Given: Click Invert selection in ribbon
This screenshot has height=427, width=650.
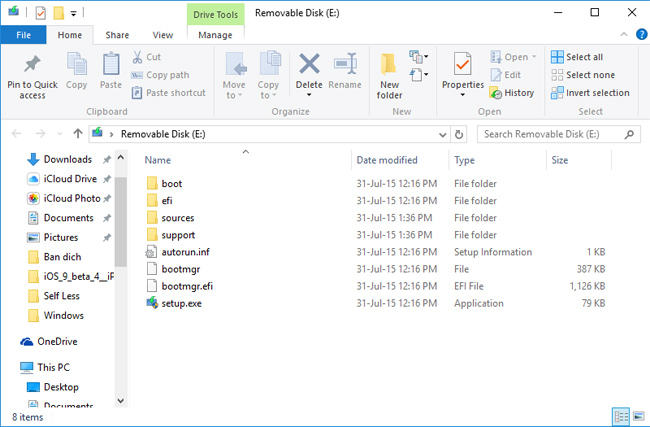Looking at the screenshot, I should [x=590, y=93].
